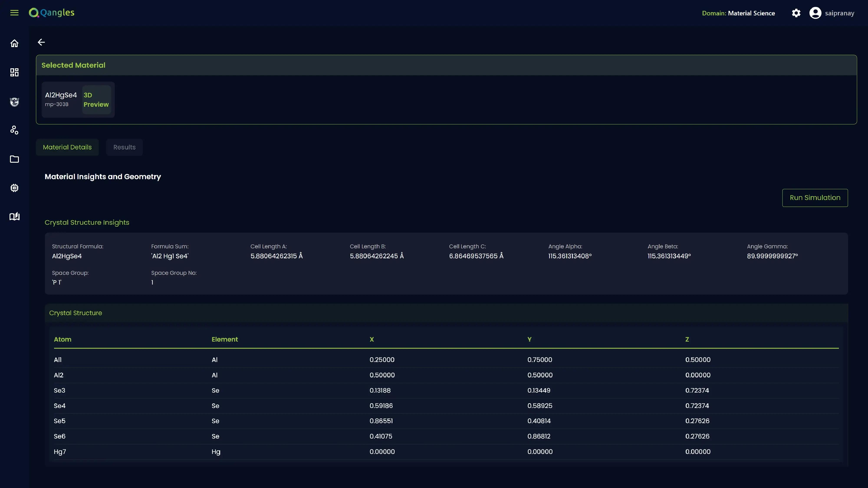Image resolution: width=868 pixels, height=488 pixels.
Task: Open the 3D Preview button
Action: [x=96, y=100]
